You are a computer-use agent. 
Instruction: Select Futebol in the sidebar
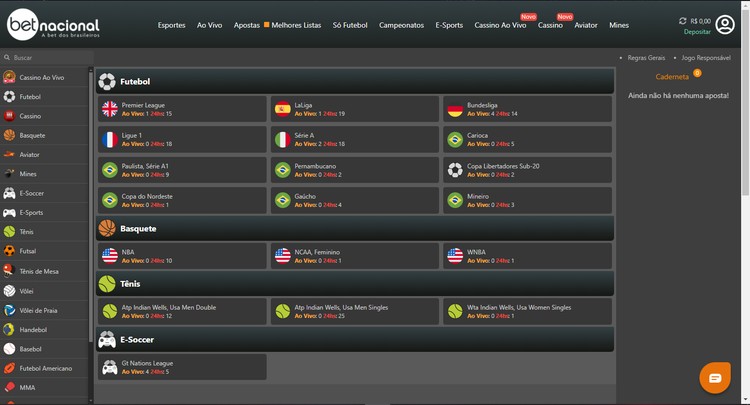[x=44, y=97]
